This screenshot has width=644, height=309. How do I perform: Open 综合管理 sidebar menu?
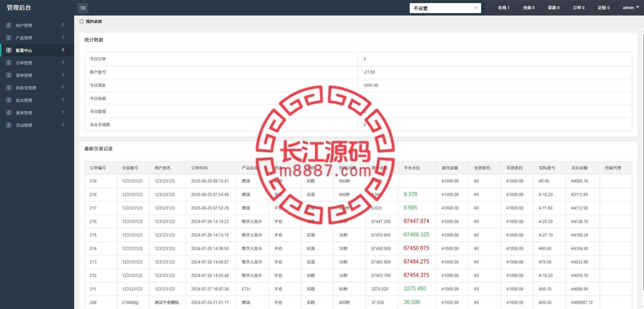[37, 100]
